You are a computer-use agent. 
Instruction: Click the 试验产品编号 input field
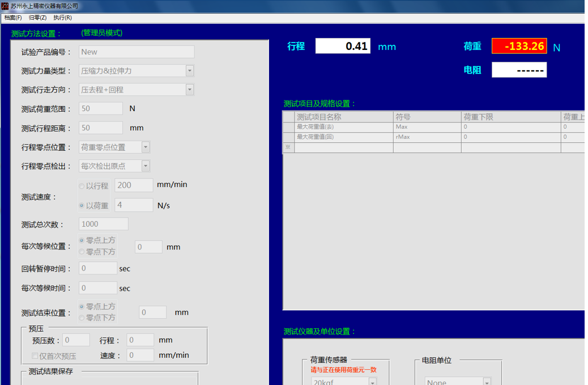pyautogui.click(x=136, y=52)
